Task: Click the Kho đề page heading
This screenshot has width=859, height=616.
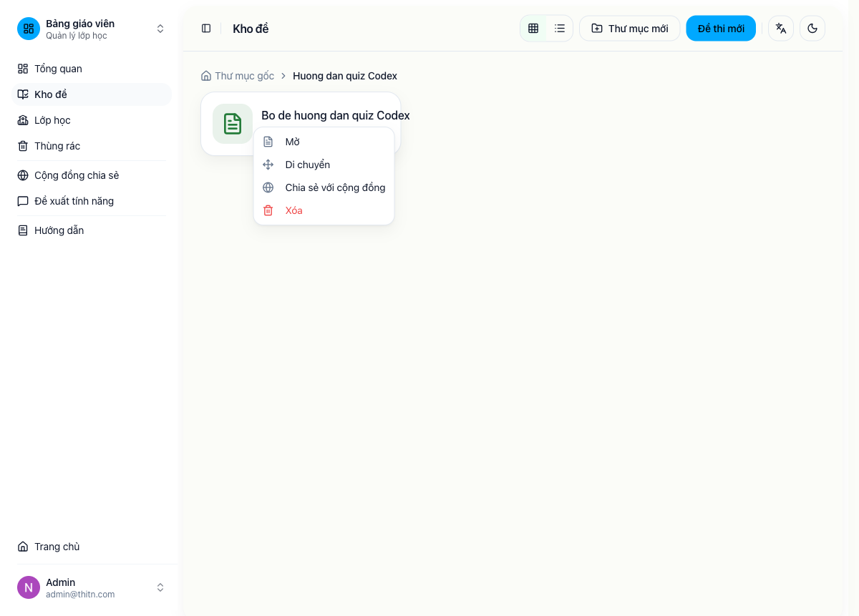Action: (251, 29)
